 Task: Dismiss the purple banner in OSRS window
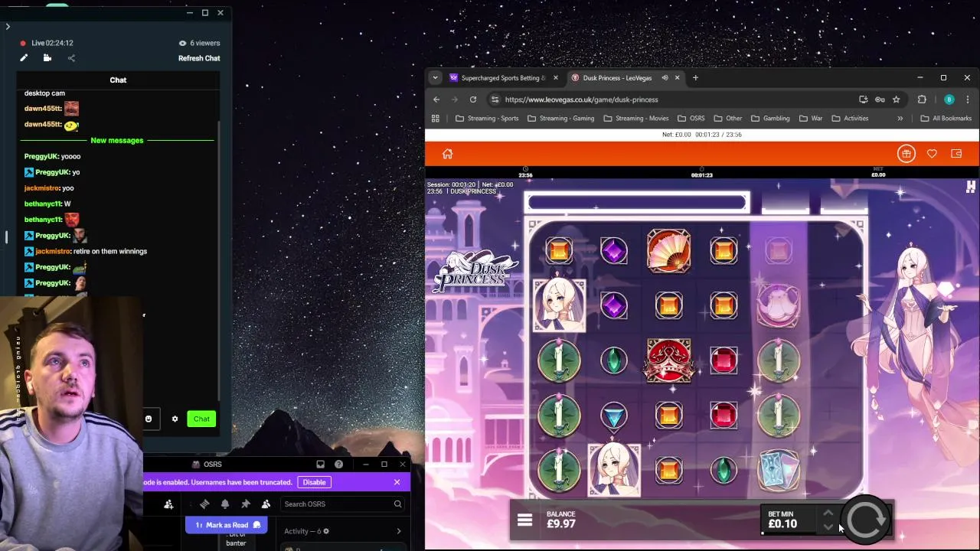point(397,482)
